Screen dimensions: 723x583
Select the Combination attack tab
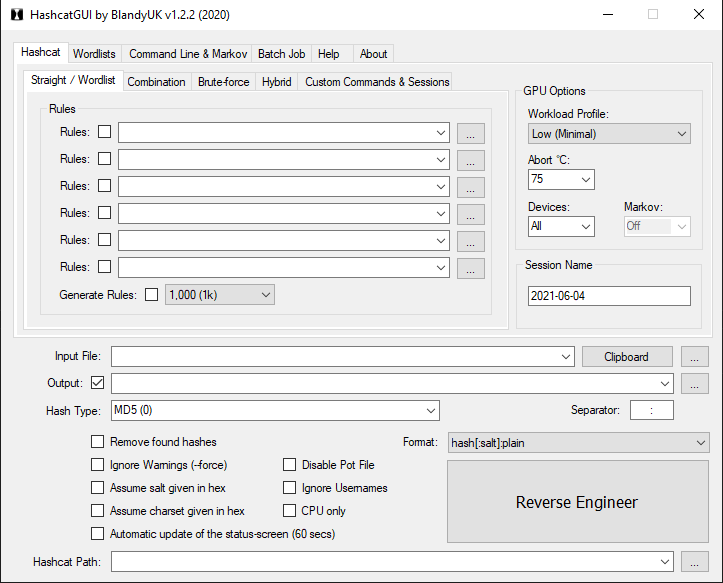[x=156, y=82]
